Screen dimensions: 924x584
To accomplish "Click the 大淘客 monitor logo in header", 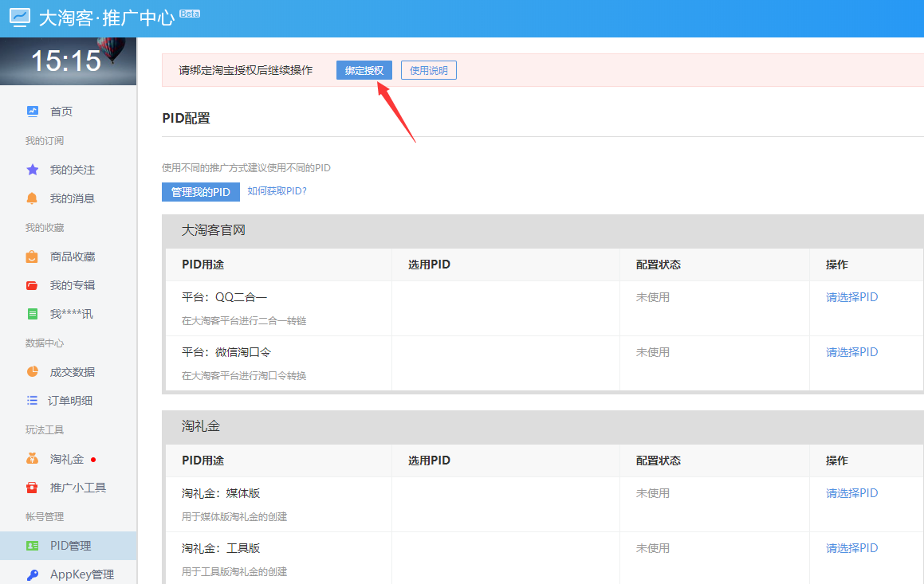I will [x=20, y=18].
